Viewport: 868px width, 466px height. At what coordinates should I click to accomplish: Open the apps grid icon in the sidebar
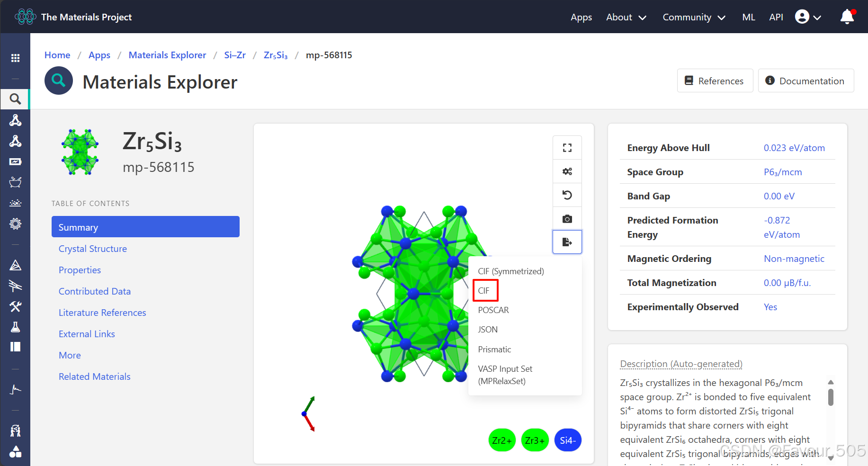[x=15, y=58]
